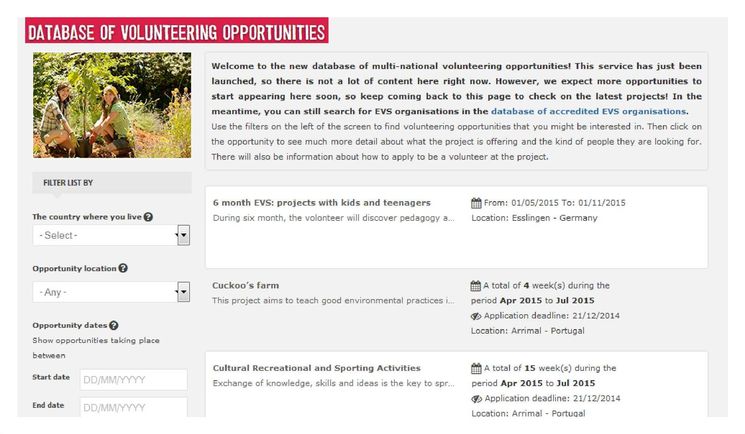Open database of accredited EVS organisations link
Screen dimensions: 745x434
[588, 111]
